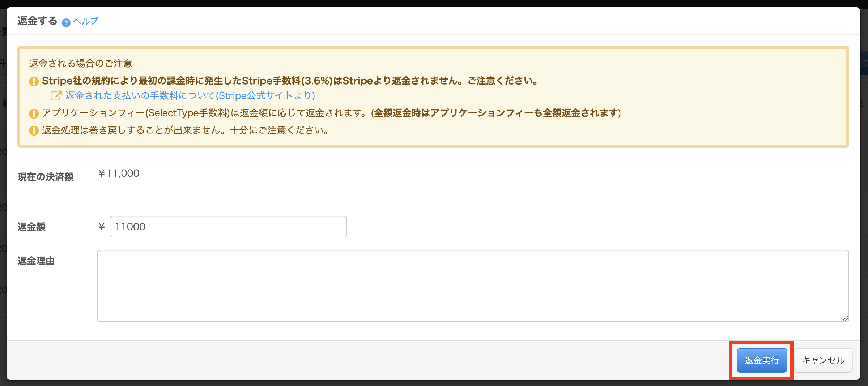Click the blue help question mark icon
Viewport: 868px width, 386px height.
pos(66,22)
